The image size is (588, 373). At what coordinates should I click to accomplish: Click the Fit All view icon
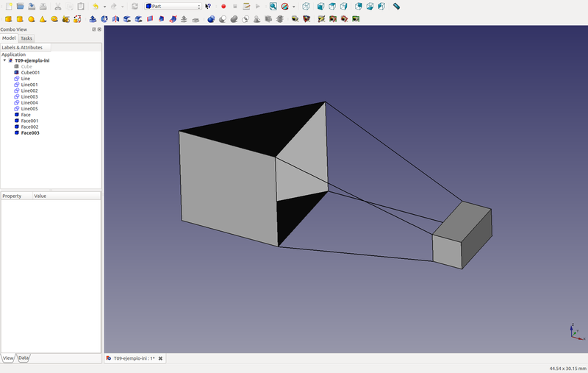(x=273, y=6)
